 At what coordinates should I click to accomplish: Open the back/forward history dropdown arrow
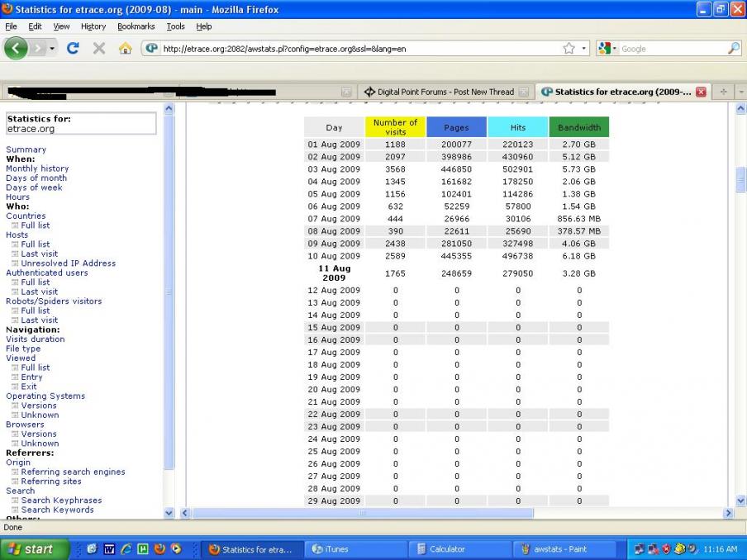pyautogui.click(x=52, y=49)
